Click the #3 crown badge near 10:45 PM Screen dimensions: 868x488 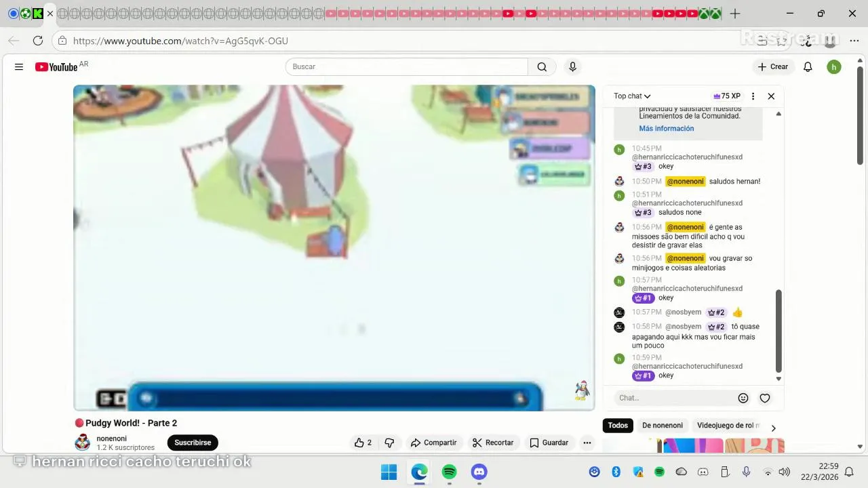[643, 166]
